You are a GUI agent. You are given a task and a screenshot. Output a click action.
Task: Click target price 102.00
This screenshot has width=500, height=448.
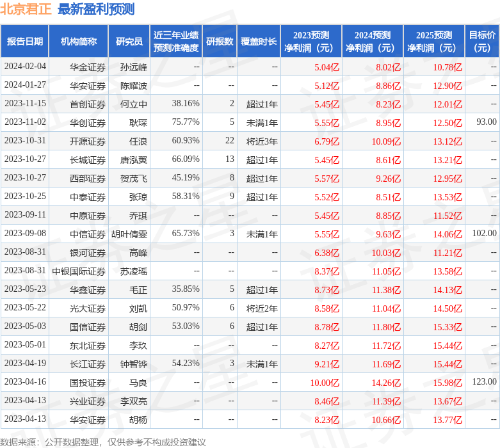coord(485,233)
